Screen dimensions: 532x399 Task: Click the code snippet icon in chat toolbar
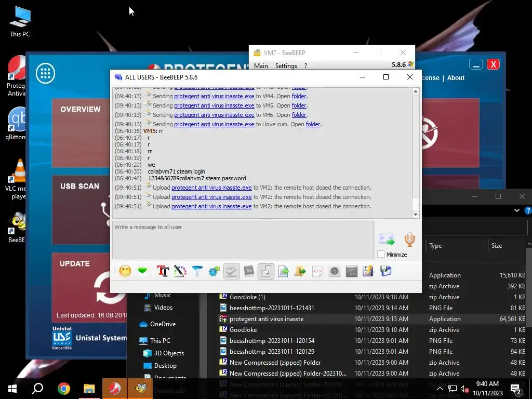click(x=317, y=271)
